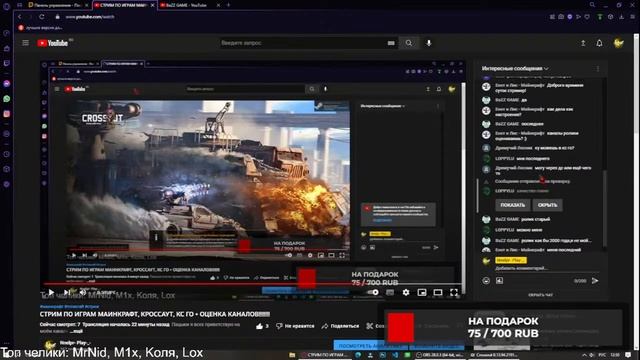
Task: Toggle subtitles button in player
Action: click(x=390, y=292)
